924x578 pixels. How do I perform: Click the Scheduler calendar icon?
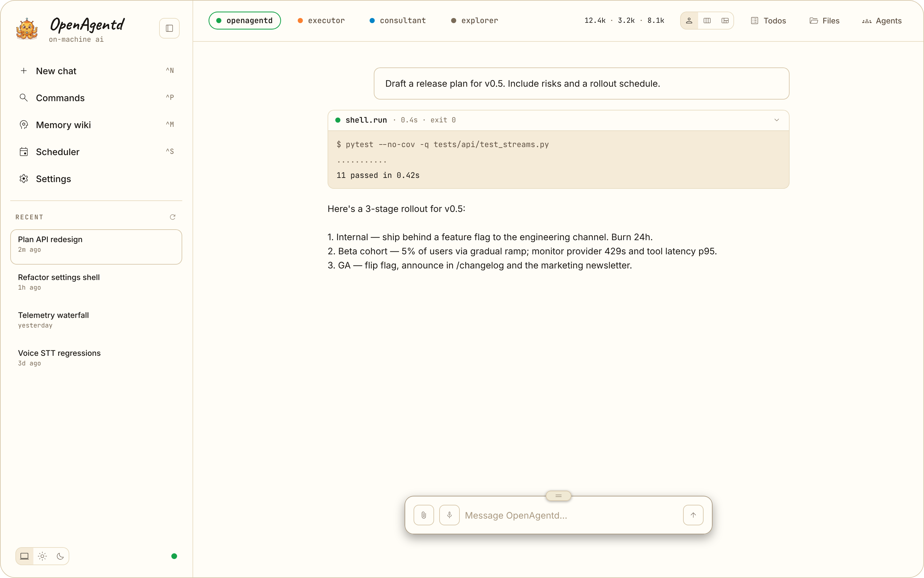[24, 152]
